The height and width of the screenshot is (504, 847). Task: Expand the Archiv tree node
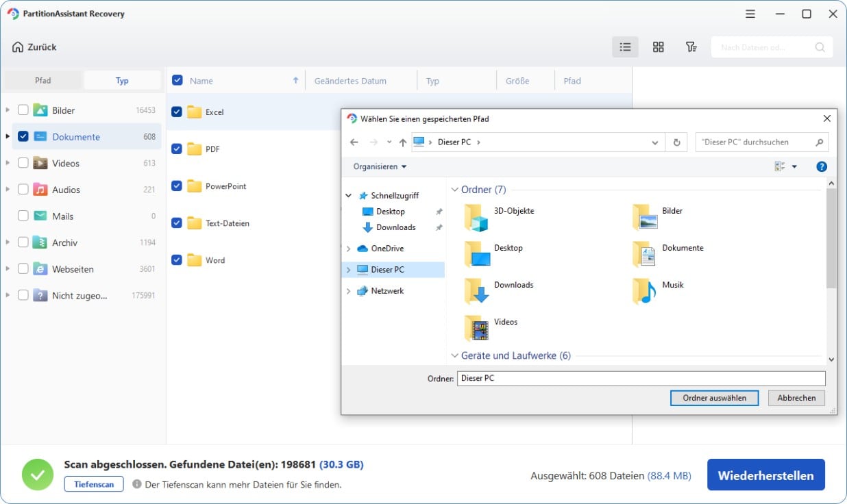pyautogui.click(x=8, y=242)
